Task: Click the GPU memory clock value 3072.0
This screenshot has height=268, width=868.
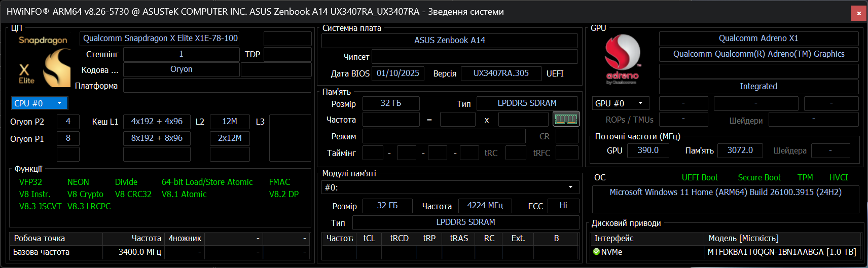Action: click(x=740, y=150)
